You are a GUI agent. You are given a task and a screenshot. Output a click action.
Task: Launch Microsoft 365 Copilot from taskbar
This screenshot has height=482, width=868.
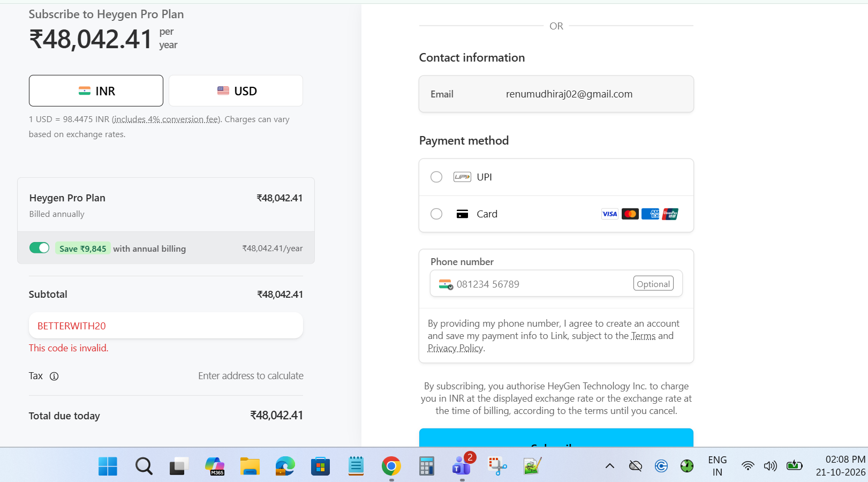(x=215, y=466)
